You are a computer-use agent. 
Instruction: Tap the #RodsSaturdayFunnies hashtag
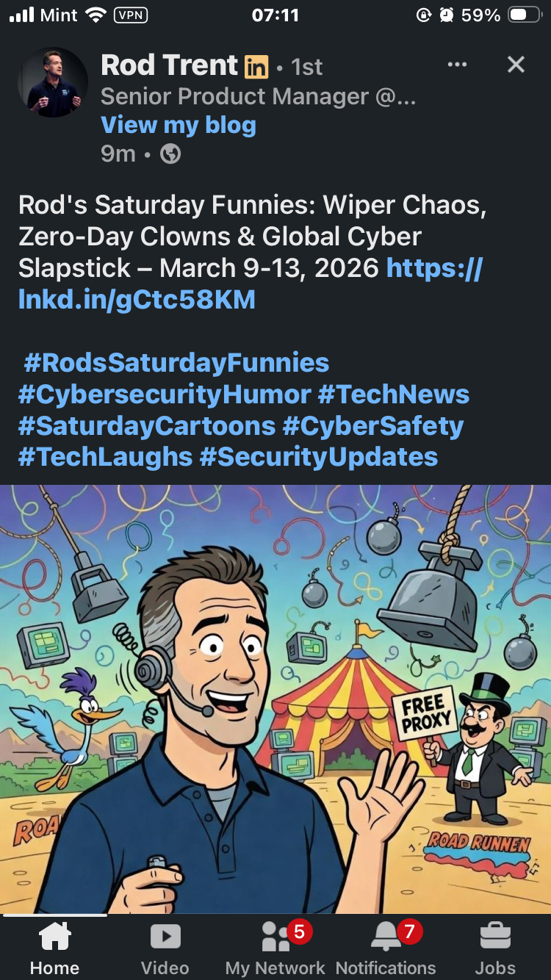click(176, 362)
